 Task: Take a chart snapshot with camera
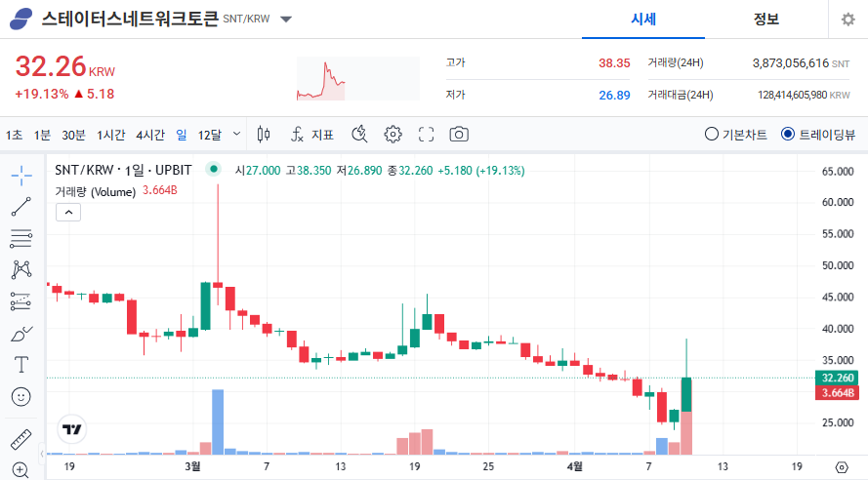pyautogui.click(x=459, y=135)
